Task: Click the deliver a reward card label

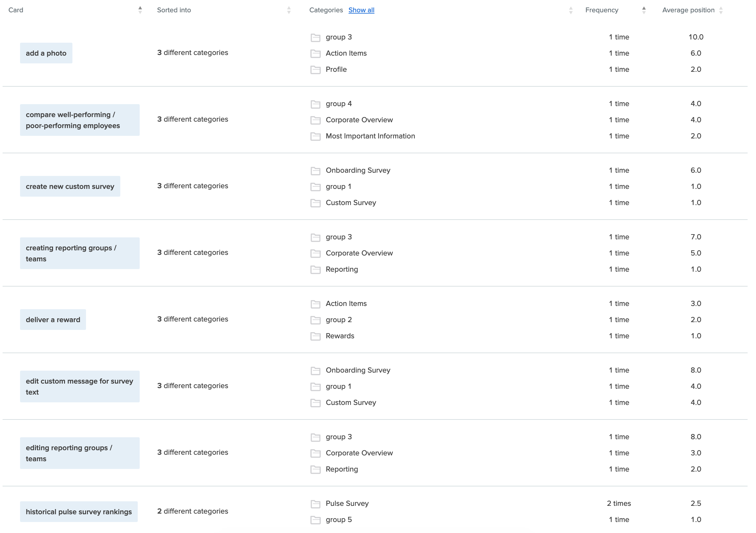Action: (x=53, y=319)
